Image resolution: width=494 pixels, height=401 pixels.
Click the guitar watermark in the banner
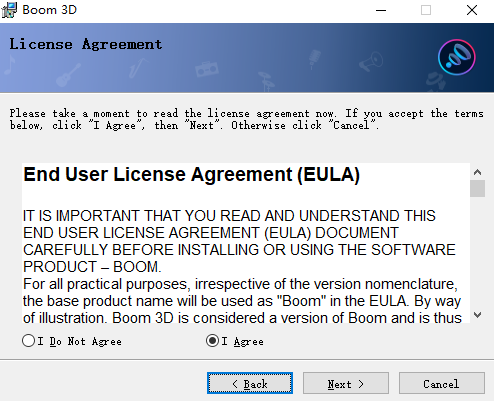(x=68, y=75)
